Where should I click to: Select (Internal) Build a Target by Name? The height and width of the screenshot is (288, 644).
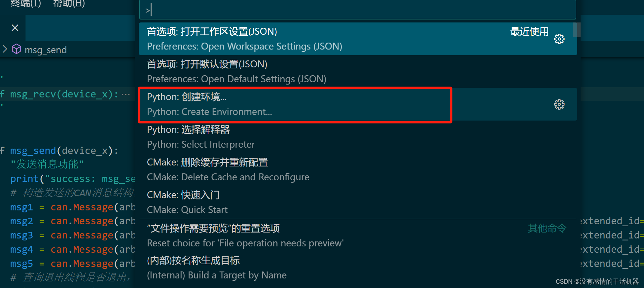[x=231, y=268]
